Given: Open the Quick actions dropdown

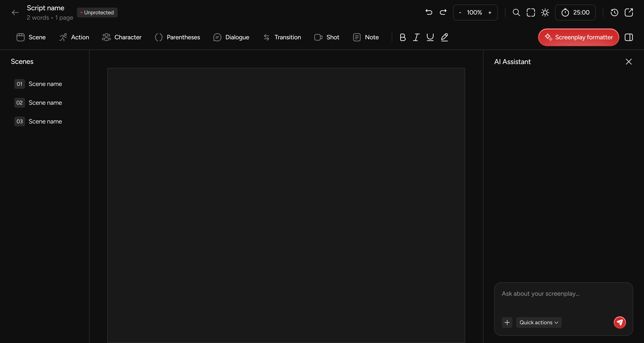Looking at the screenshot, I should coord(539,322).
